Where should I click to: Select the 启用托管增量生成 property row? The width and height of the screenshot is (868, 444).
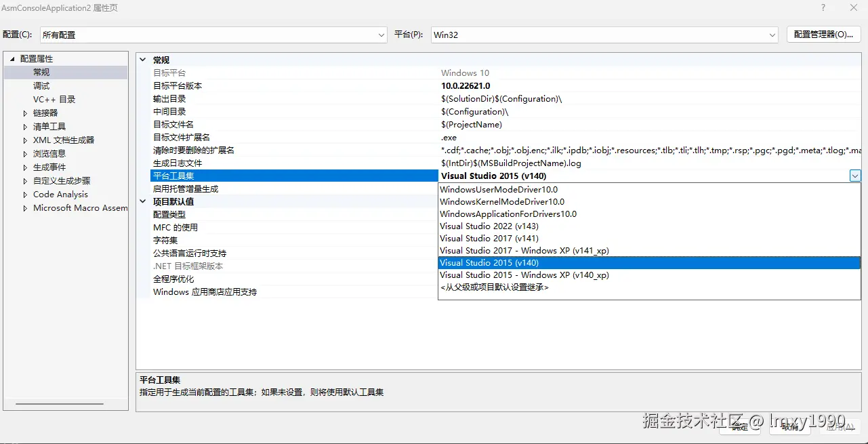294,189
